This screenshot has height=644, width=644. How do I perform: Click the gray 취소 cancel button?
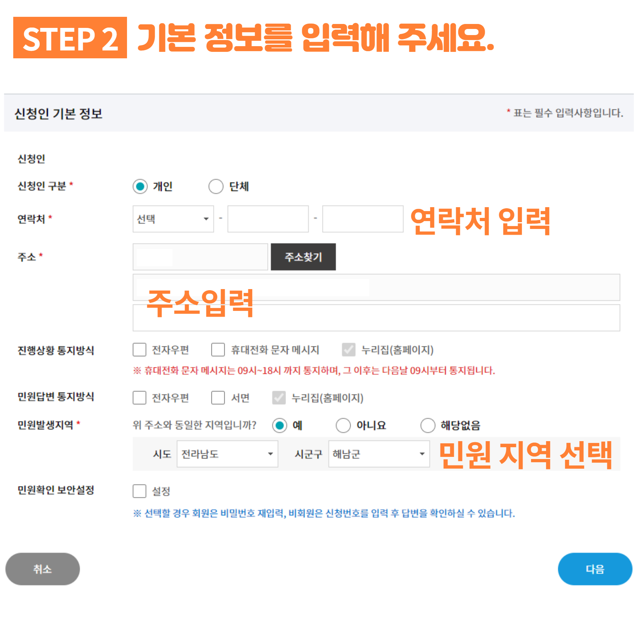[43, 569]
